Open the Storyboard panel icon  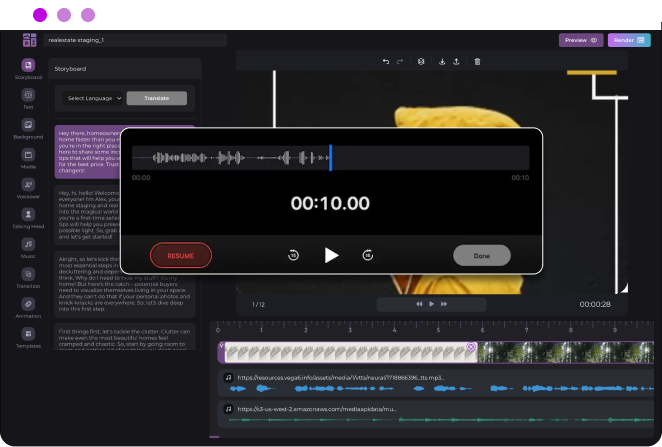(28, 65)
